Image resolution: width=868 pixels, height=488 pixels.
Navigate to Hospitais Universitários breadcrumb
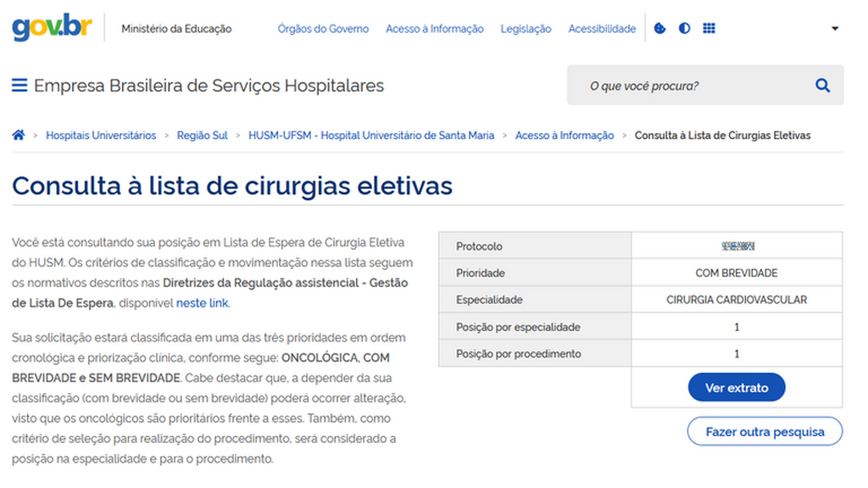click(101, 136)
